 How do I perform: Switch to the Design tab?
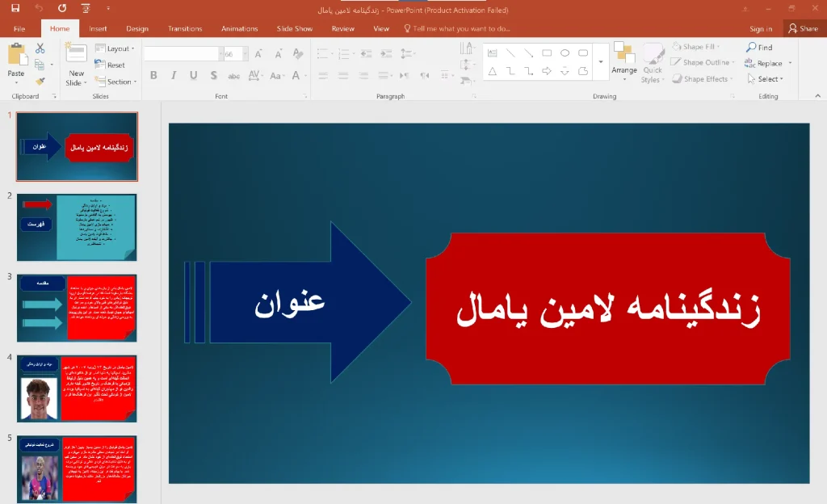coord(137,28)
